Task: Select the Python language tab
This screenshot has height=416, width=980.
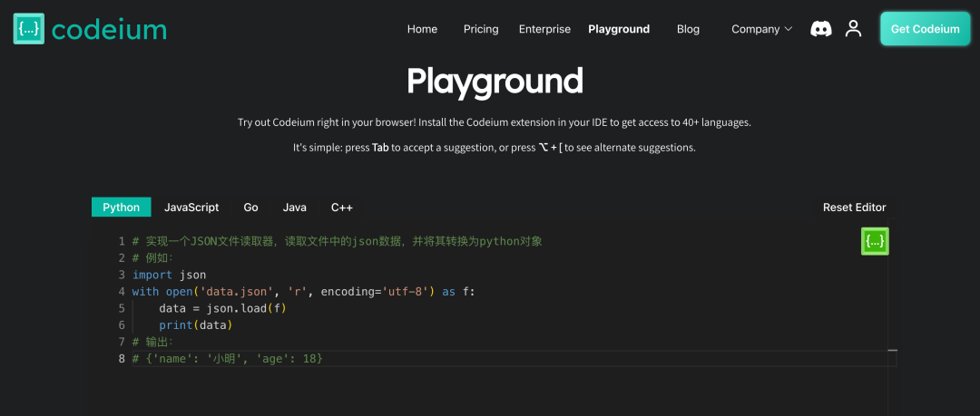Action: 121,208
